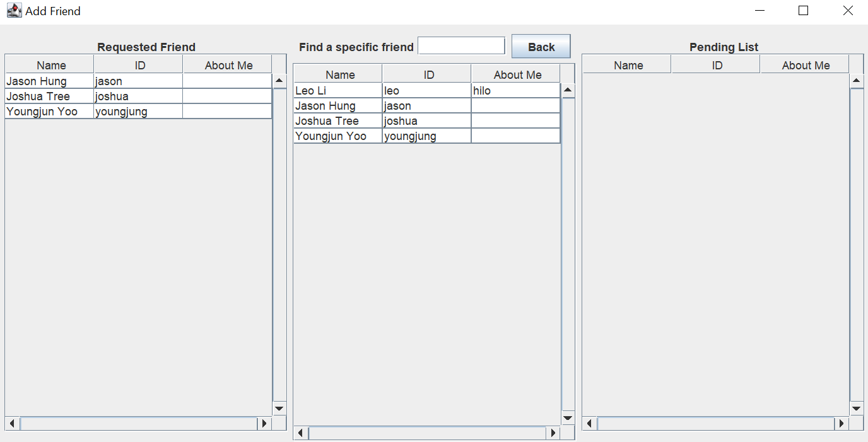Image resolution: width=868 pixels, height=442 pixels.
Task: Click Pending List scroll left arrow
Action: tap(589, 424)
